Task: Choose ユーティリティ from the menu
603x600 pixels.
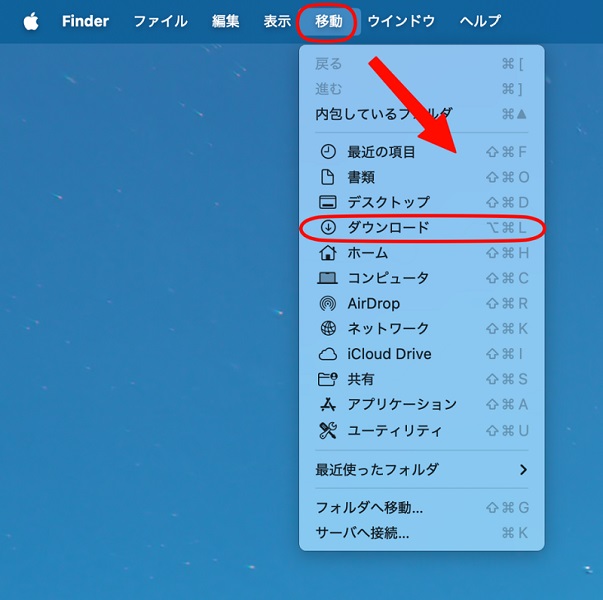Action: point(421,430)
